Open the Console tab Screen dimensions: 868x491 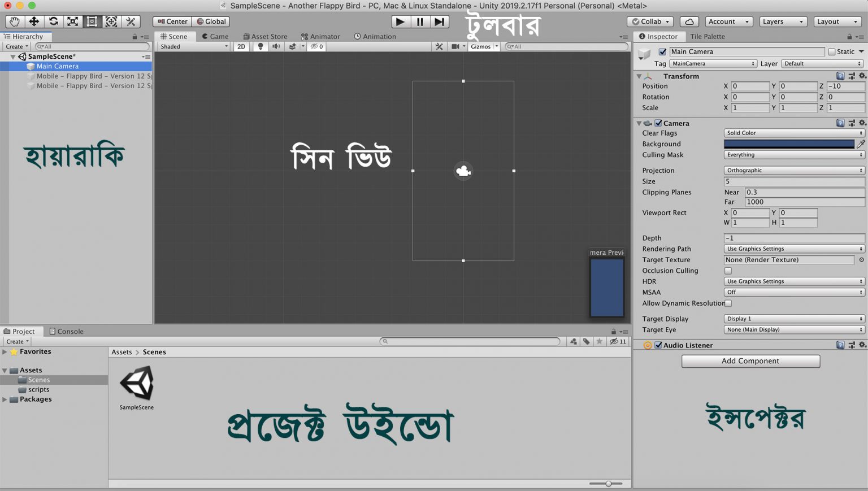(x=67, y=331)
